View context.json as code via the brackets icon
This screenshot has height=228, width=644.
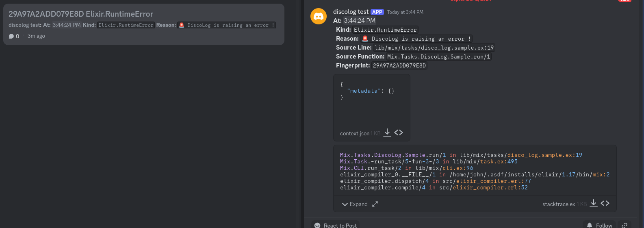point(399,132)
